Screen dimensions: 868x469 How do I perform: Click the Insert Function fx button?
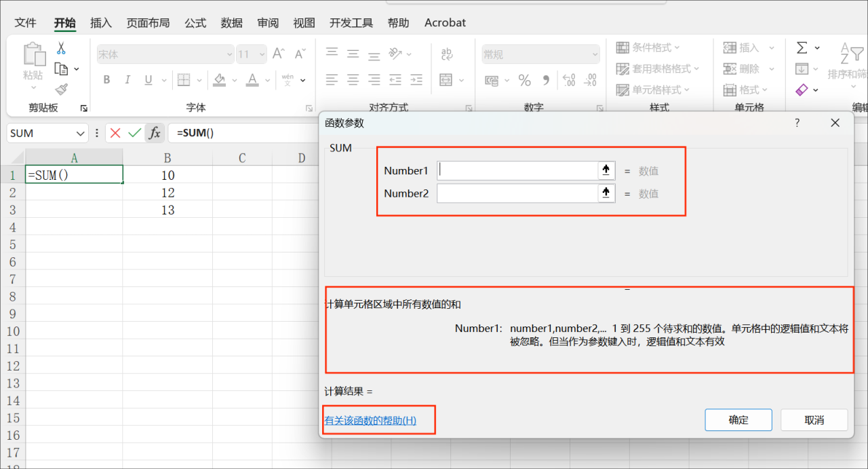pyautogui.click(x=155, y=133)
